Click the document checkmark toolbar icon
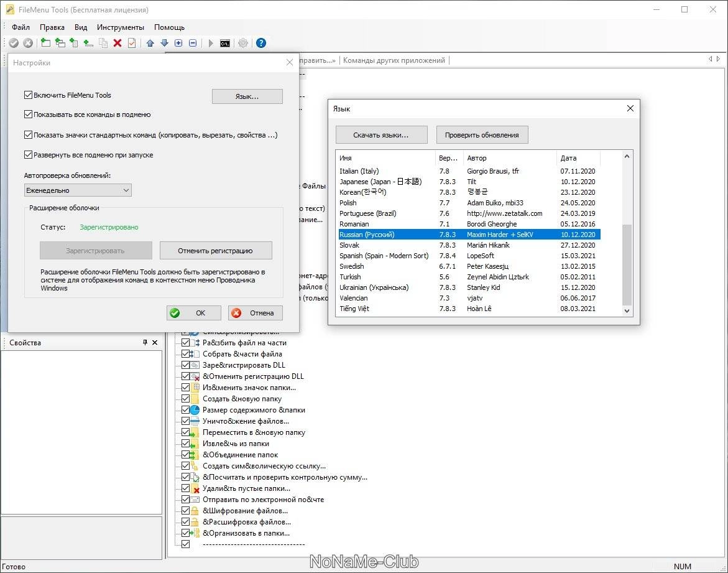Viewport: 728px width, 573px height. (132, 43)
